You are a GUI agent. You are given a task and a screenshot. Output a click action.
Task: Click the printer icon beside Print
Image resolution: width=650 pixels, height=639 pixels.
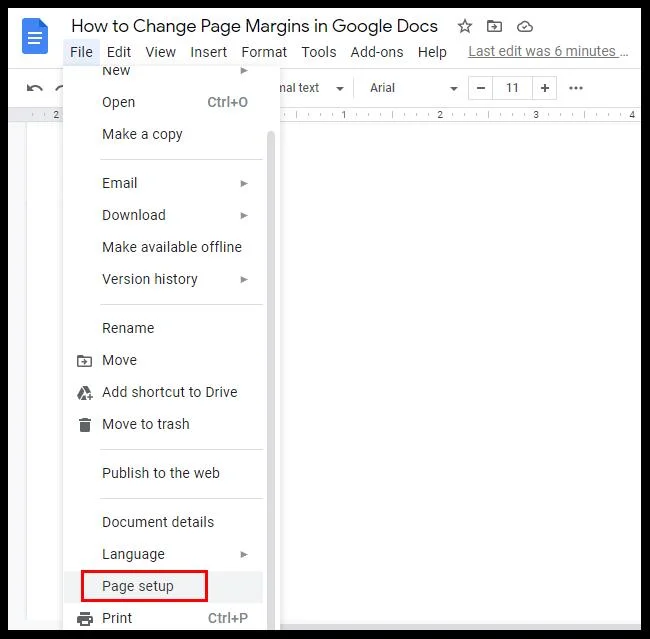pyautogui.click(x=85, y=619)
